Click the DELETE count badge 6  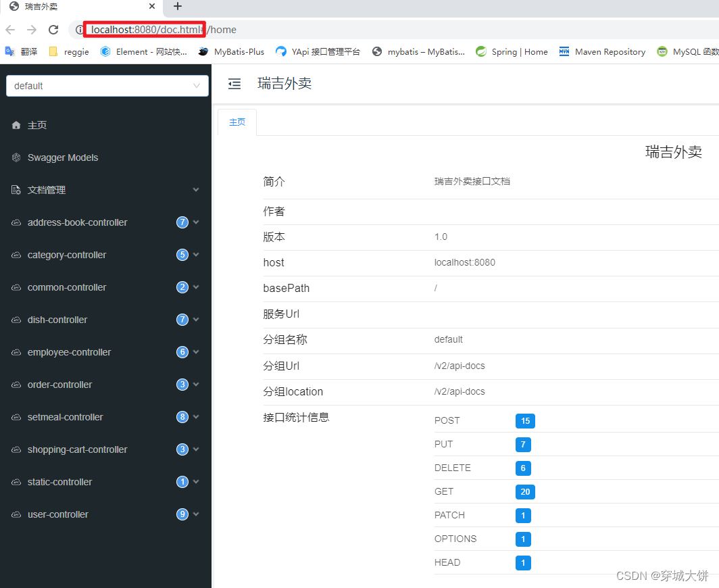click(523, 468)
